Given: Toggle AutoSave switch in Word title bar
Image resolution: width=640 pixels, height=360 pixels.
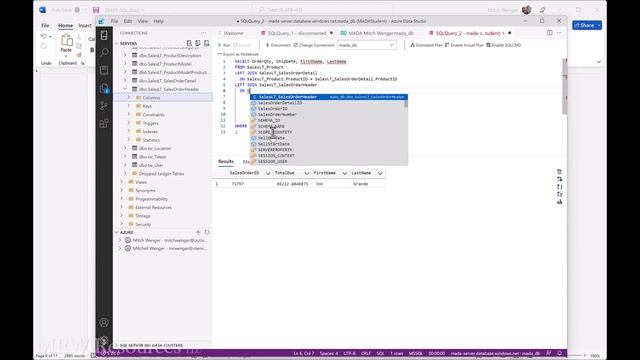Looking at the screenshot, I should tap(80, 10).
